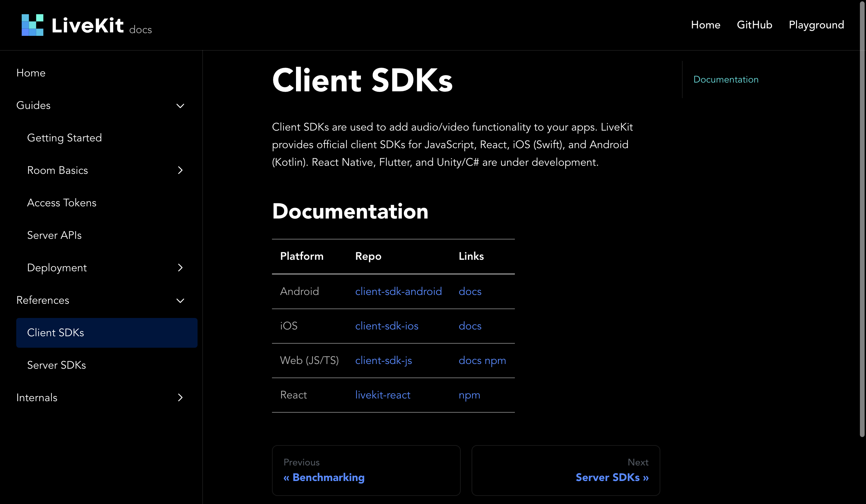
Task: Click the LiveKit logo icon
Action: point(32,25)
